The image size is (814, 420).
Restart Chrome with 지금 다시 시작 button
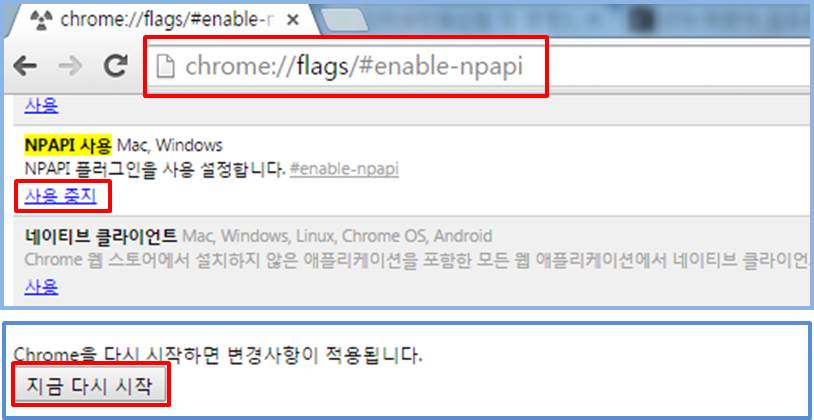click(90, 385)
